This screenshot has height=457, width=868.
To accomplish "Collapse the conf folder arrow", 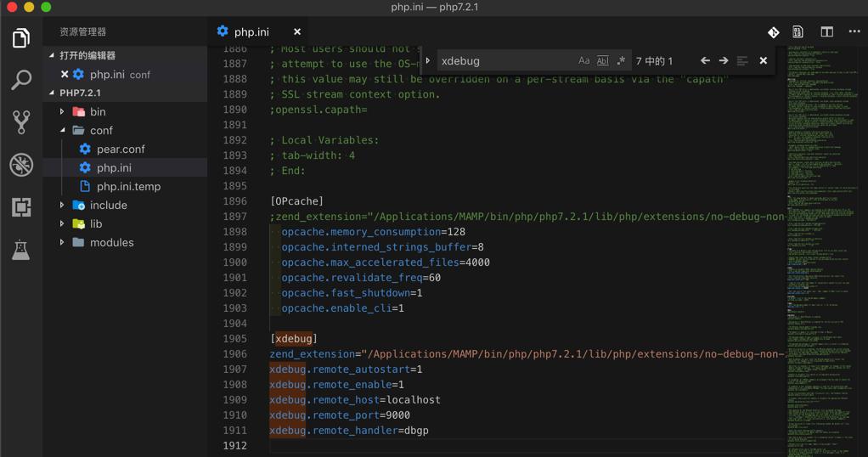I will [x=62, y=130].
